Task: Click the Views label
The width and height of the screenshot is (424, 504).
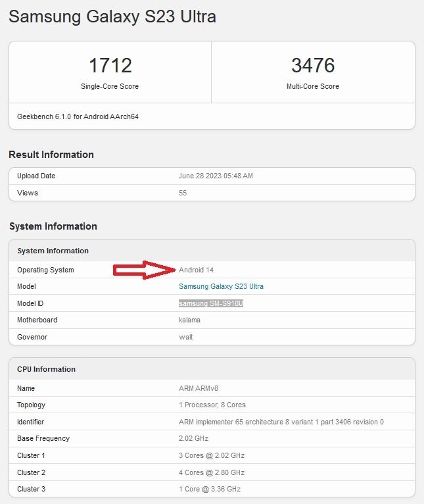Action: pos(28,193)
